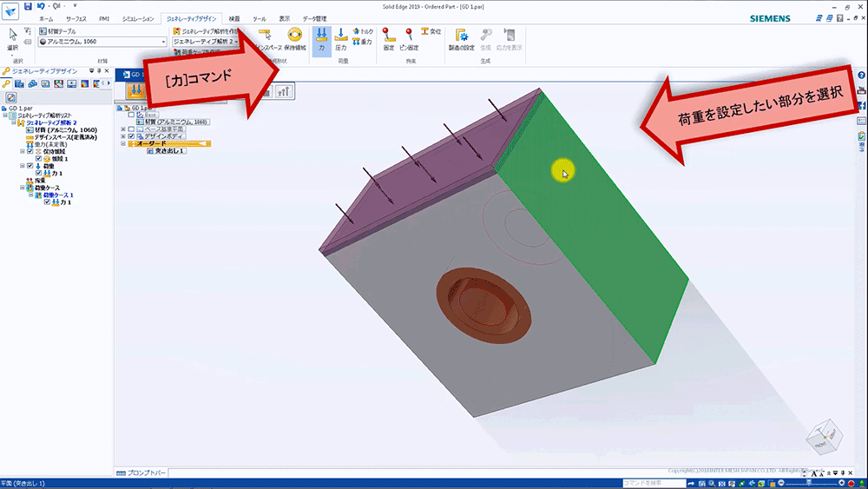
Task: Click ジェネレーティブ解析を作成 create study
Action: (205, 31)
